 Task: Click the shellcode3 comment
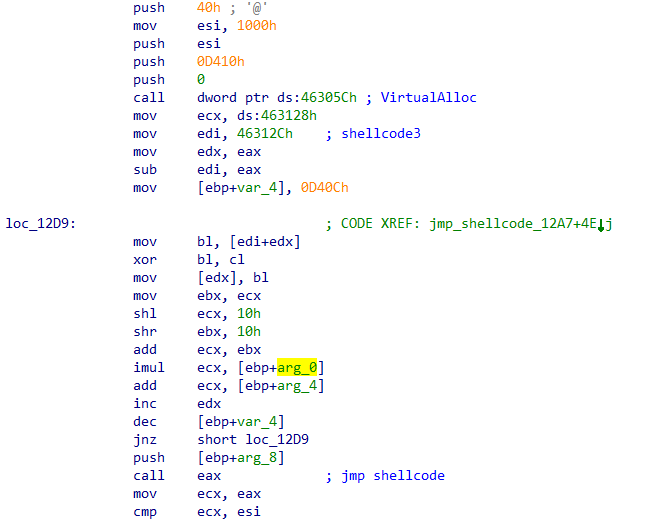tap(381, 134)
